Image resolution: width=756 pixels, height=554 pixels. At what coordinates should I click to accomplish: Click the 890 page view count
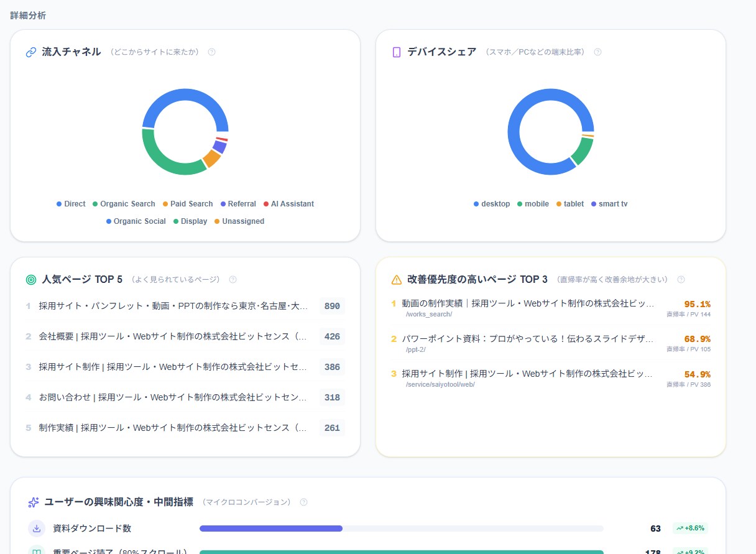pyautogui.click(x=332, y=306)
